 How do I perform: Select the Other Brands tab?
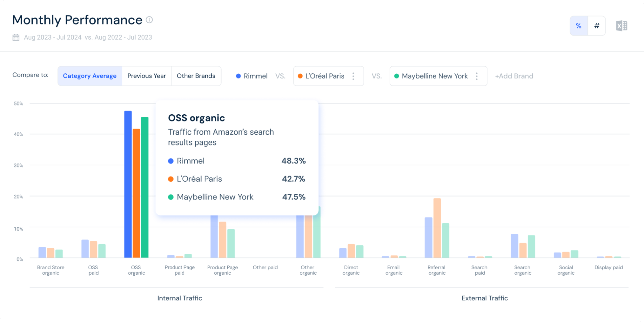[x=196, y=76]
